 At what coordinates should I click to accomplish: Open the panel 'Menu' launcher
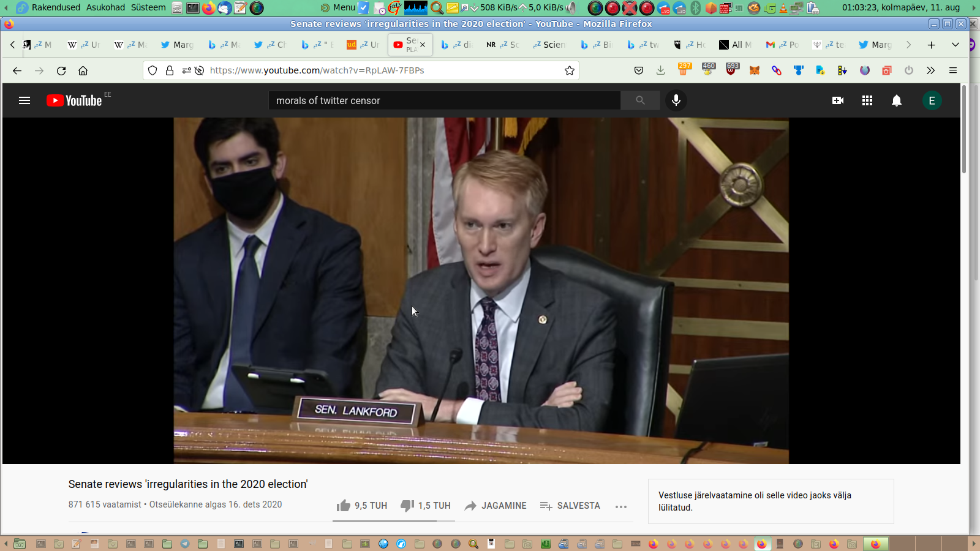click(x=337, y=7)
